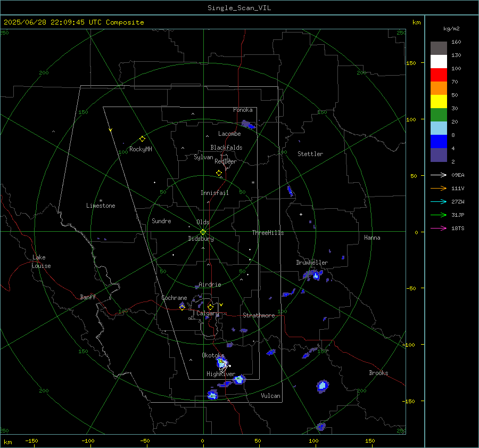Select the yellow radar-site diamond at map center
Viewport: 479px width, 448px height.
pyautogui.click(x=203, y=232)
